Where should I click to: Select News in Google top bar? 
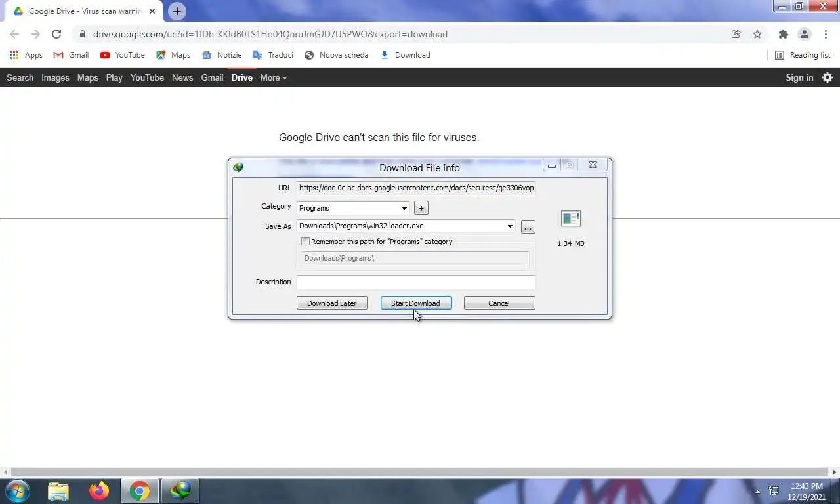pos(182,77)
